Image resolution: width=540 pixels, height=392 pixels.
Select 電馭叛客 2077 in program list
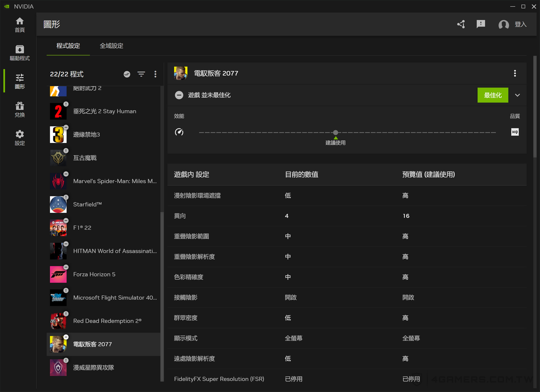click(103, 344)
